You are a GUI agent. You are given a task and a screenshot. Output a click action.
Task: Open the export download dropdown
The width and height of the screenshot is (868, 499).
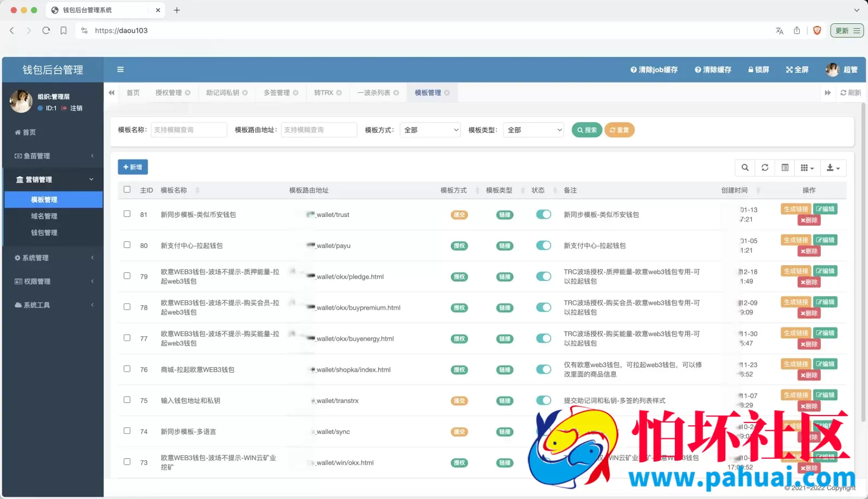point(833,168)
